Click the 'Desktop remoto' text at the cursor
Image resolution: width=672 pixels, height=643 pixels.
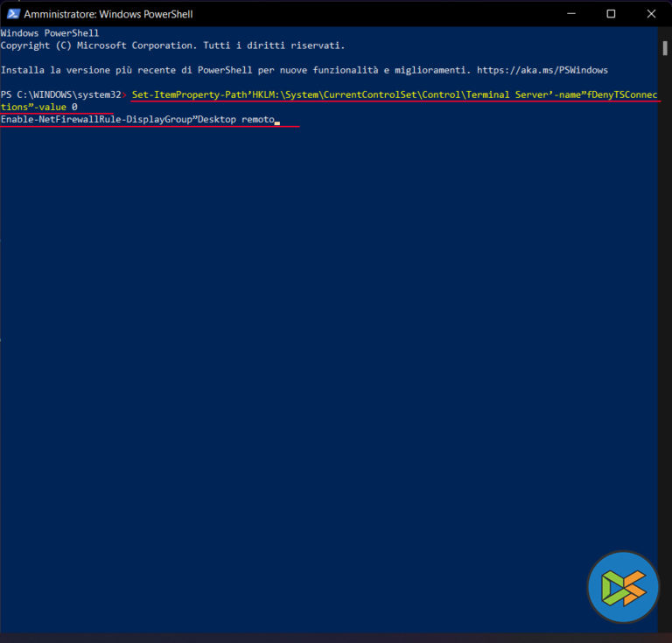point(235,120)
